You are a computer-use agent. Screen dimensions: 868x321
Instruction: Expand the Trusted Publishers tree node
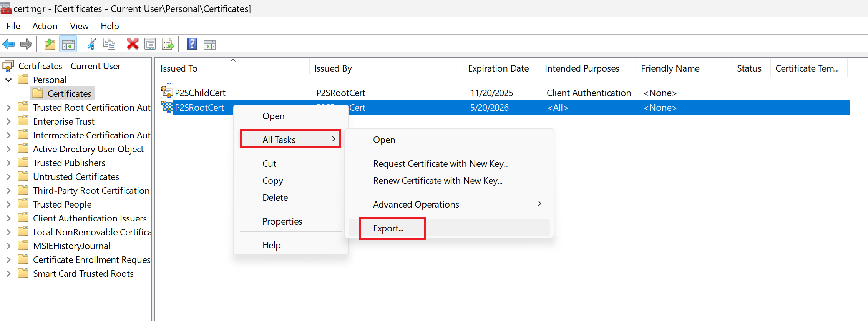pyautogui.click(x=9, y=163)
